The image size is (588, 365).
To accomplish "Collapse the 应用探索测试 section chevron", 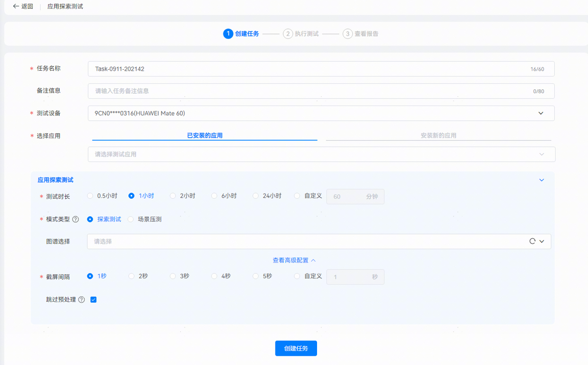I will point(541,180).
